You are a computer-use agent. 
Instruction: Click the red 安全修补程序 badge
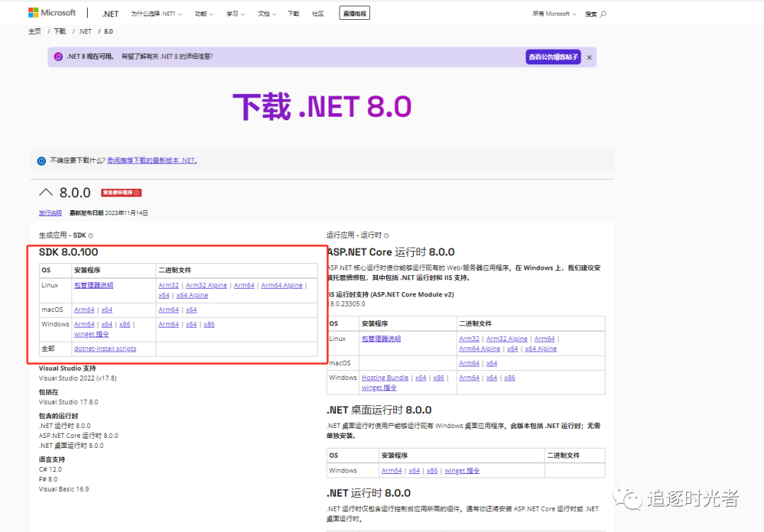(x=122, y=192)
